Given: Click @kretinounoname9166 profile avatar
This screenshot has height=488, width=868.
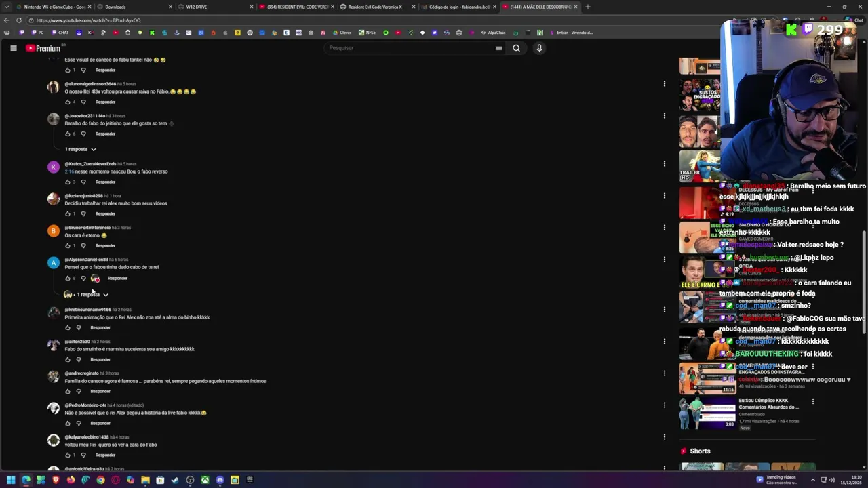Looking at the screenshot, I should pos(53,312).
